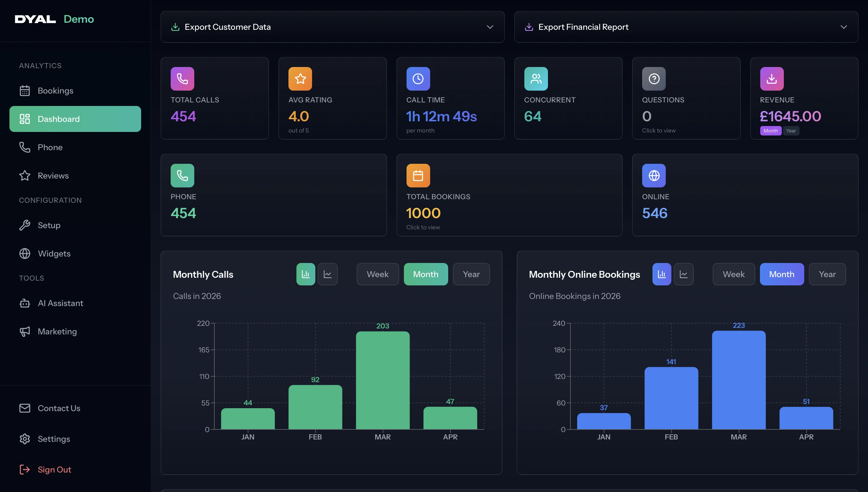Click the MAR bar in Monthly Calls chart

[383, 380]
